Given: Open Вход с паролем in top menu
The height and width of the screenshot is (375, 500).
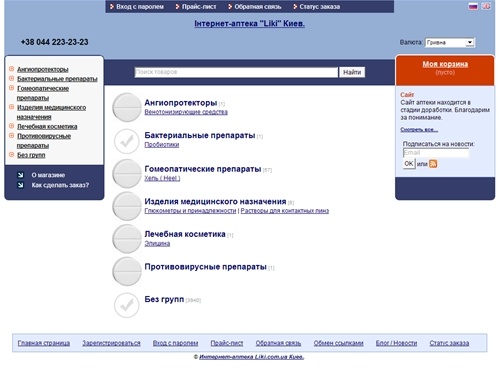Looking at the screenshot, I should coord(140,7).
